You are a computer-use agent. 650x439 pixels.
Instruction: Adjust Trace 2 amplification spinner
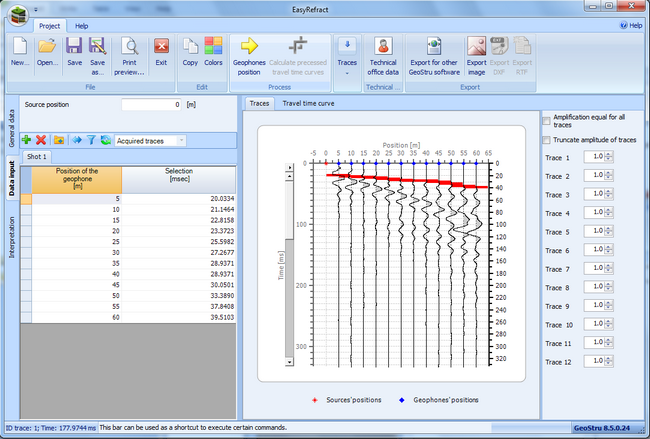pyautogui.click(x=608, y=175)
